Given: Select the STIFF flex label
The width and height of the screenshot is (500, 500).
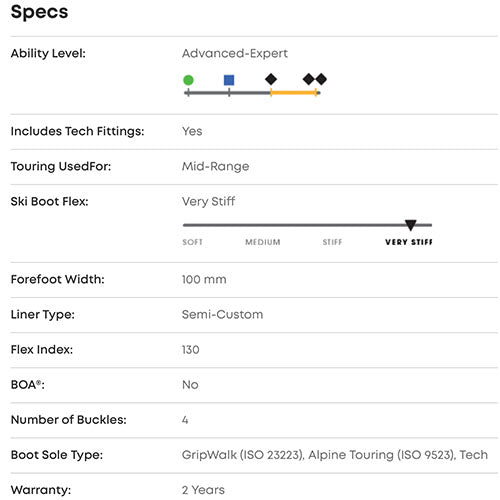Looking at the screenshot, I should coord(332,242).
